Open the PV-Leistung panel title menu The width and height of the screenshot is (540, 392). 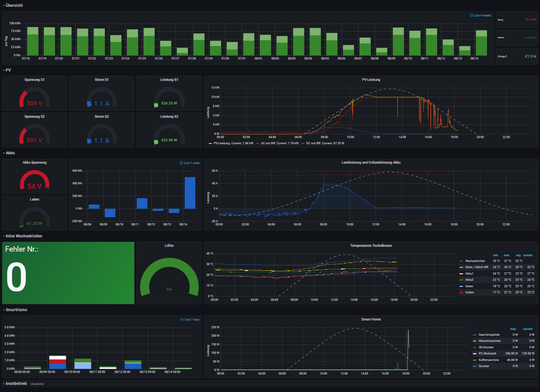point(371,80)
